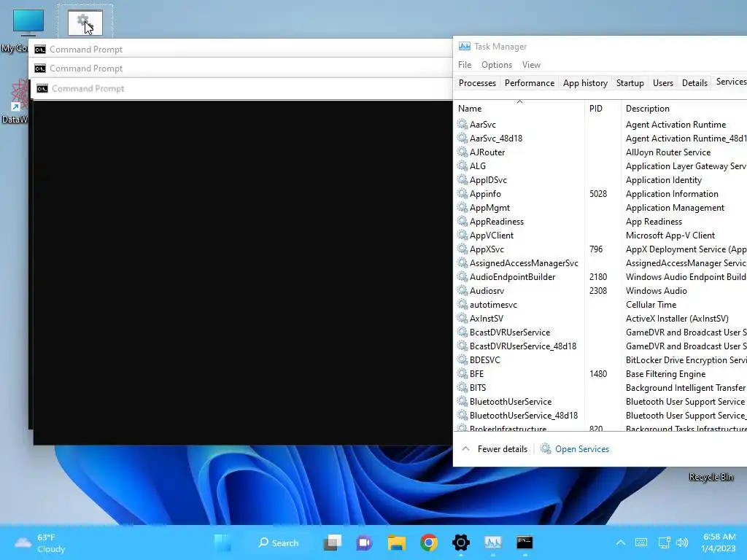
Task: Click the gear icon beside Audiosrv
Action: tap(462, 290)
